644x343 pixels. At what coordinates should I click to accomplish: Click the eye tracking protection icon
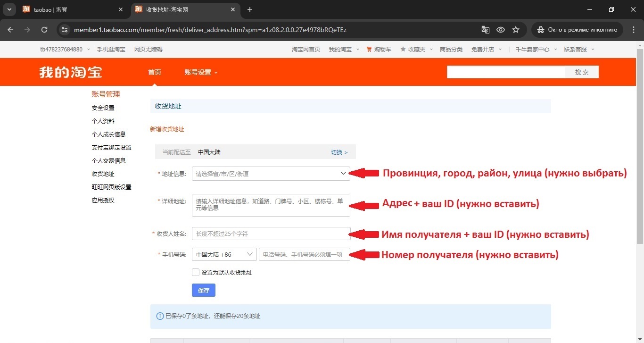point(501,30)
